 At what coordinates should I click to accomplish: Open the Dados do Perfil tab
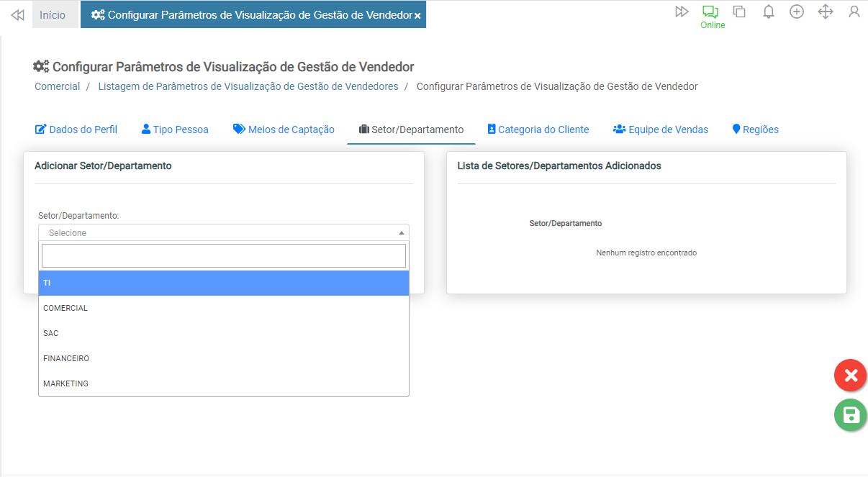tap(76, 130)
